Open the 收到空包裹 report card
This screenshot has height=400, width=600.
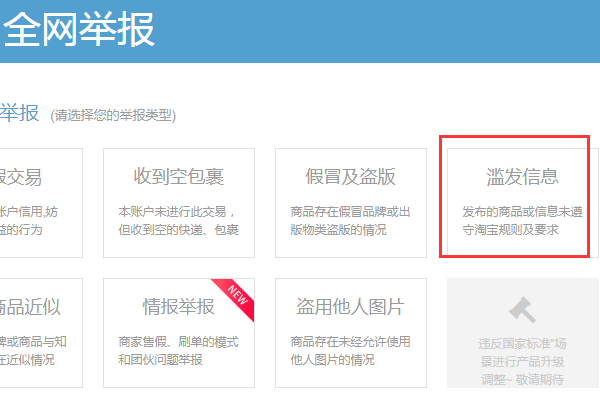[179, 203]
